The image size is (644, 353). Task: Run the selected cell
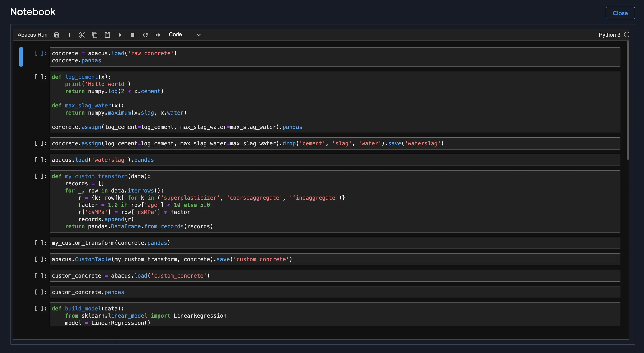120,35
